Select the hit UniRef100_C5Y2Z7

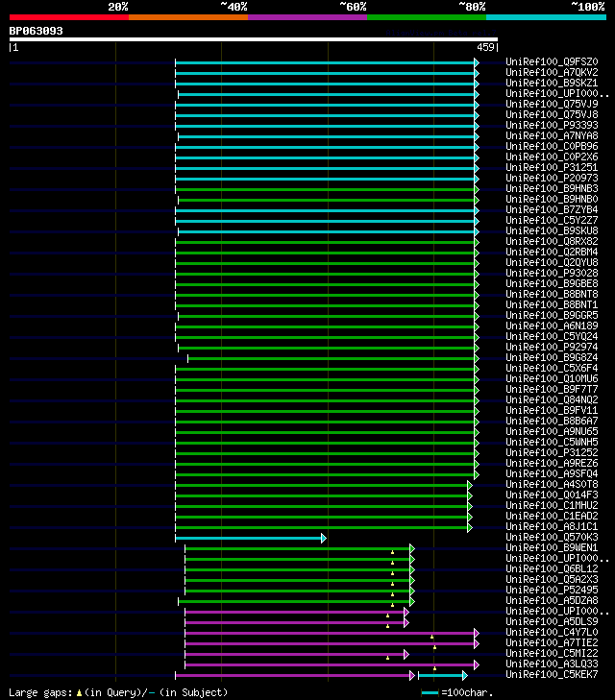pos(552,221)
